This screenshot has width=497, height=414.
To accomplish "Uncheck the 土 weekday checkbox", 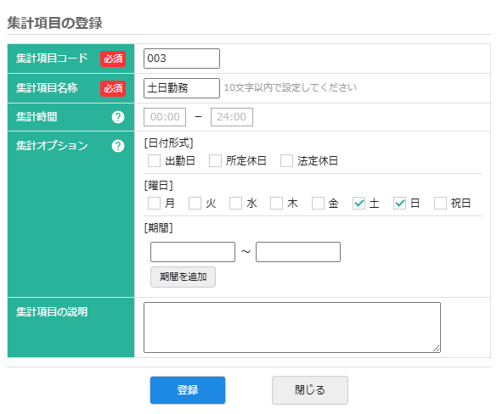I will [x=359, y=203].
